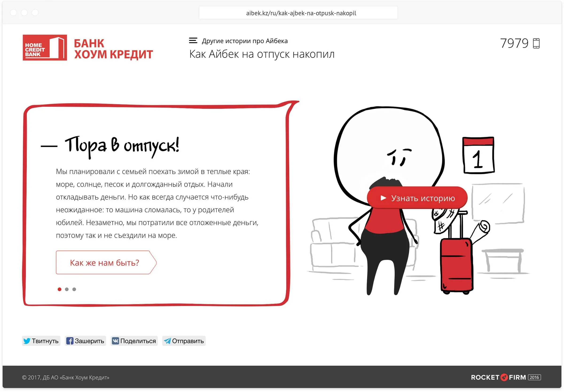Select the first red slide dot

coord(59,289)
